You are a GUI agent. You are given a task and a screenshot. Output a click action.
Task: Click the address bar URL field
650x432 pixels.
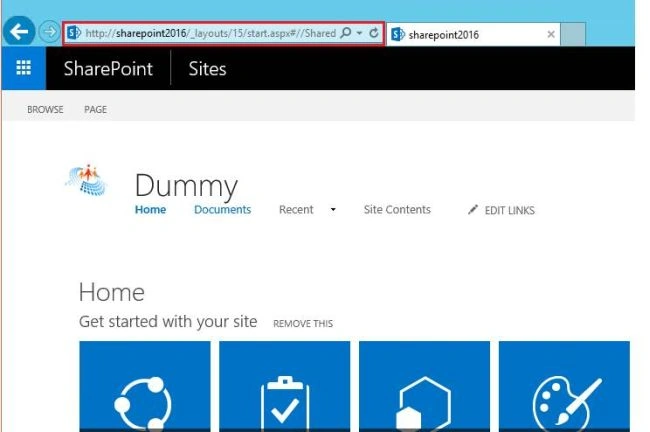point(211,33)
